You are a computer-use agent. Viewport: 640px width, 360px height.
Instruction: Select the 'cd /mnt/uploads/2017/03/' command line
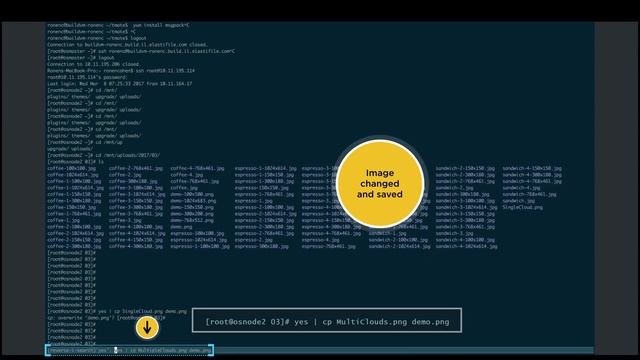104,156
